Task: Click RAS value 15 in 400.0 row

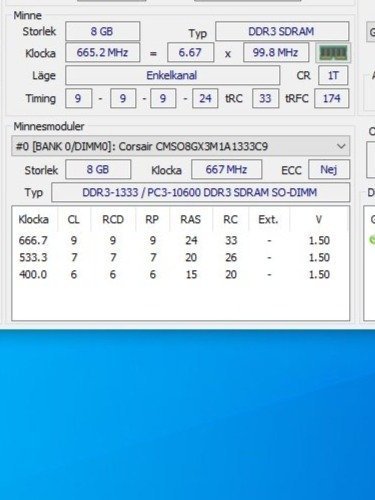Action: [x=191, y=274]
